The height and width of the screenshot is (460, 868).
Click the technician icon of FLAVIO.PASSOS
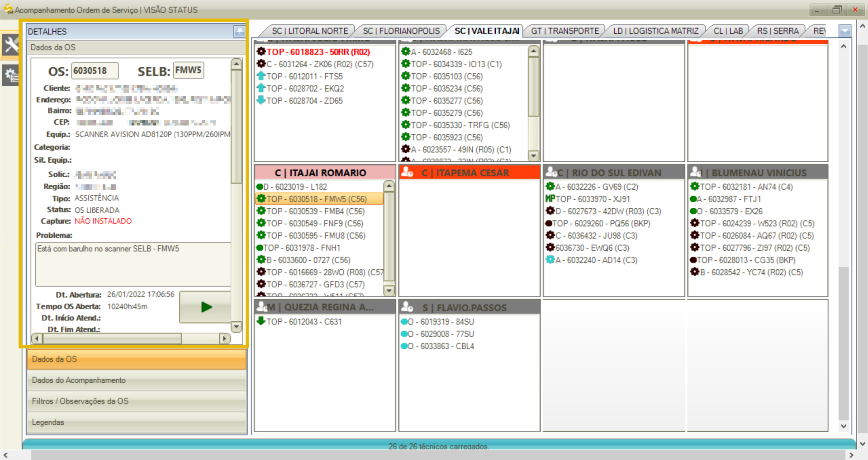407,307
